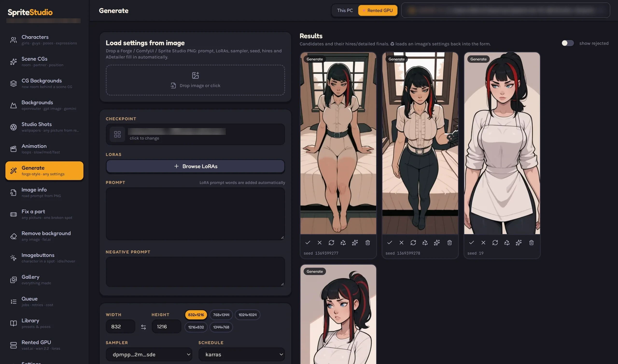Select the 1216×832 size preset

click(x=196, y=327)
